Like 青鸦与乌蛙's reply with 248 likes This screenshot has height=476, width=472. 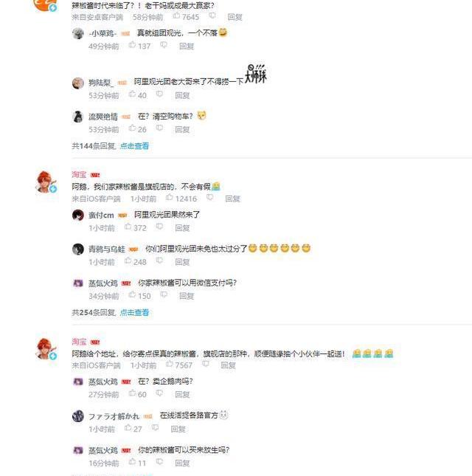coord(128,261)
